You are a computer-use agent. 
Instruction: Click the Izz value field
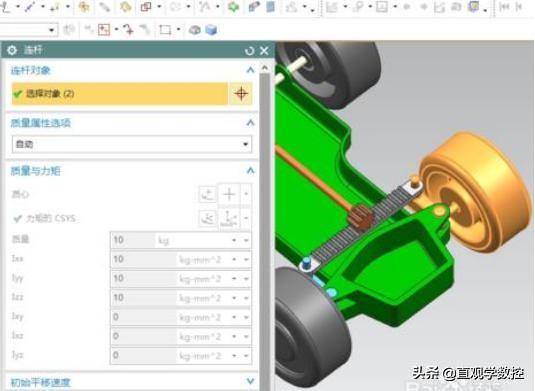[143, 298]
